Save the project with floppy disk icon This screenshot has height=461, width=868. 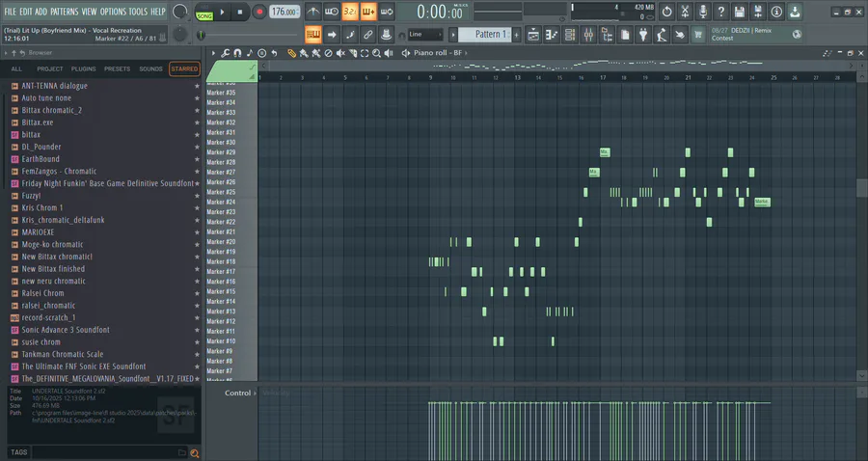tap(740, 12)
